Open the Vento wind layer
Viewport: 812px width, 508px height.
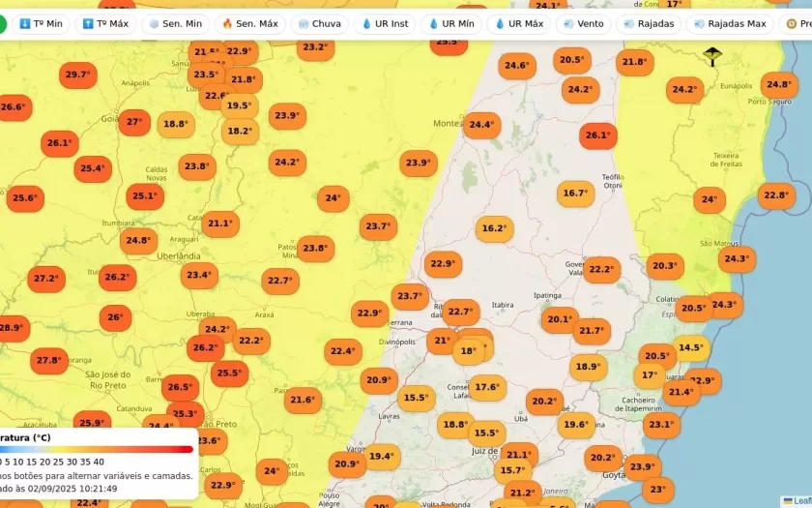(583, 23)
